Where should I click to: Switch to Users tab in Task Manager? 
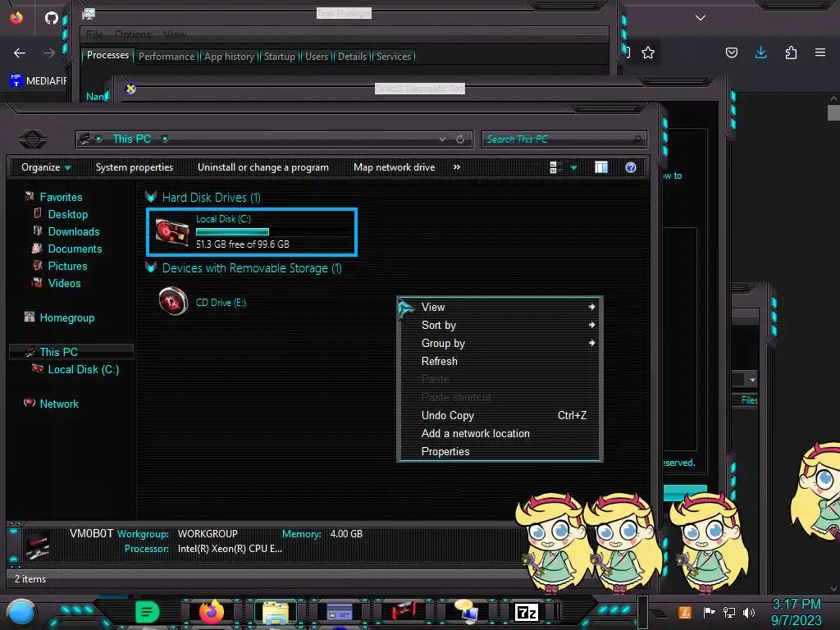(317, 57)
